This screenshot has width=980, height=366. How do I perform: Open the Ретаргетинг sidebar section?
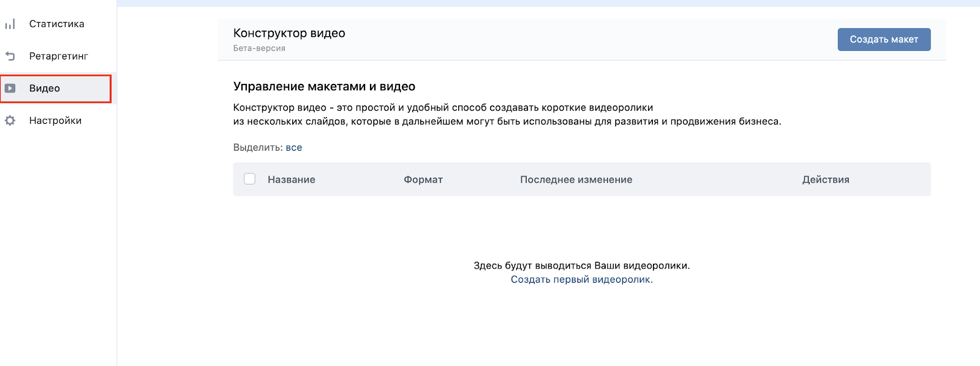(59, 56)
